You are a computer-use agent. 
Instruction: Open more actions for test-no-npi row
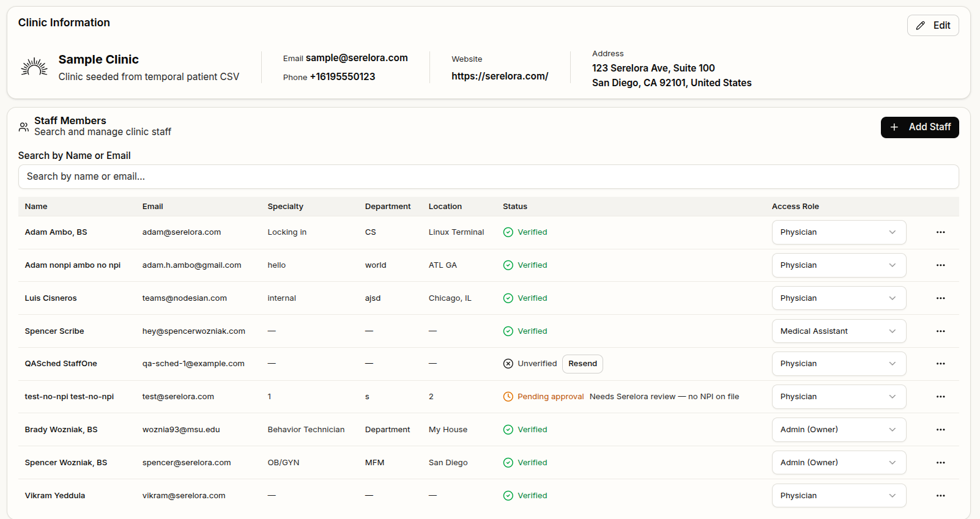(x=940, y=397)
